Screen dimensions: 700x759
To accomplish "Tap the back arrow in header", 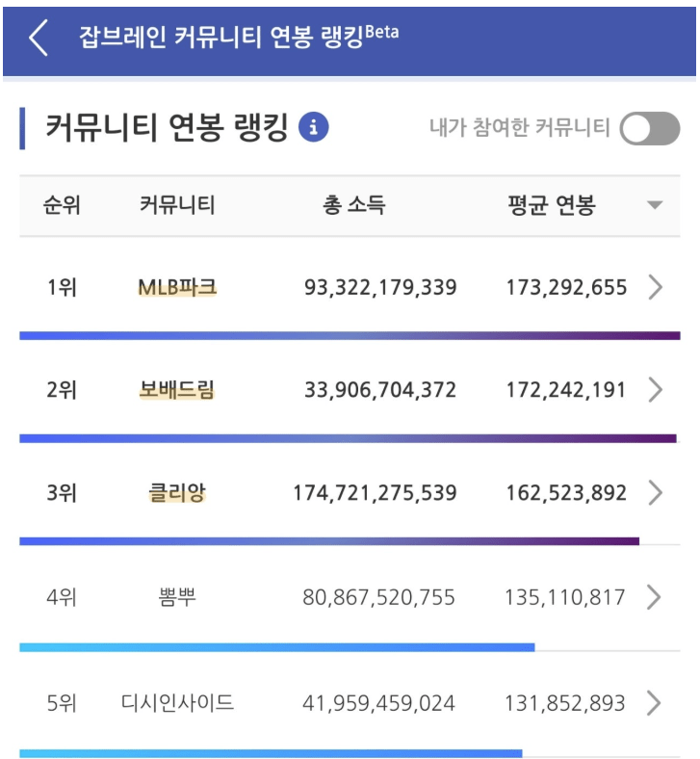I will point(39,38).
